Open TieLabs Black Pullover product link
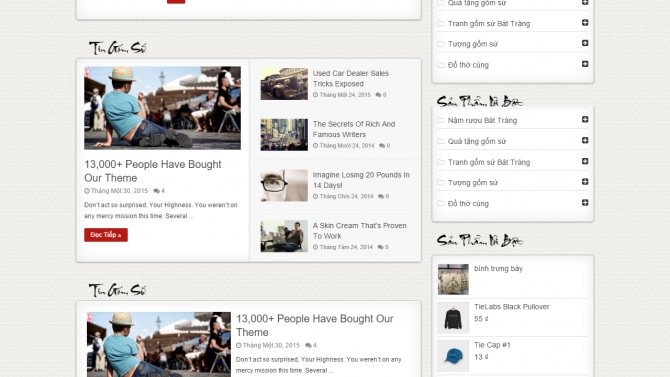Image resolution: width=670 pixels, height=377 pixels. [x=511, y=306]
